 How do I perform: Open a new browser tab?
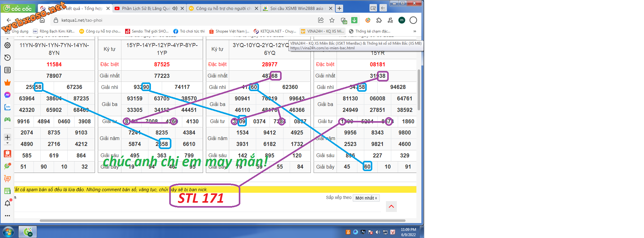click(x=339, y=8)
